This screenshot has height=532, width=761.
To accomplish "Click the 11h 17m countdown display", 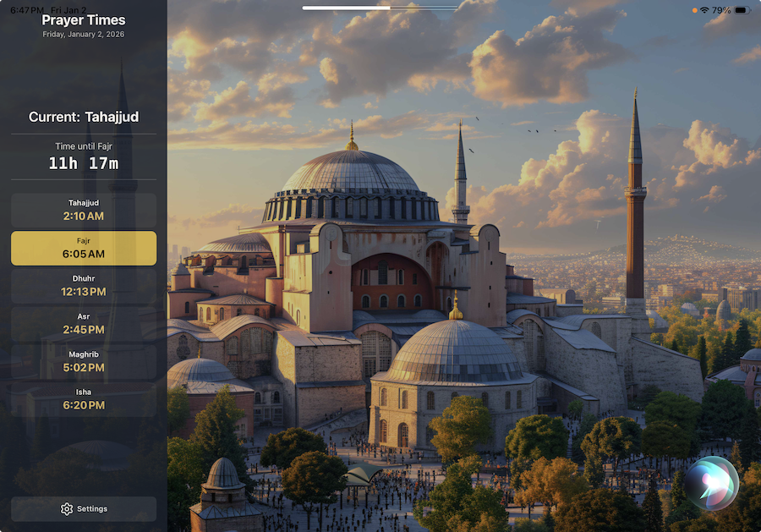I will 82,163.
